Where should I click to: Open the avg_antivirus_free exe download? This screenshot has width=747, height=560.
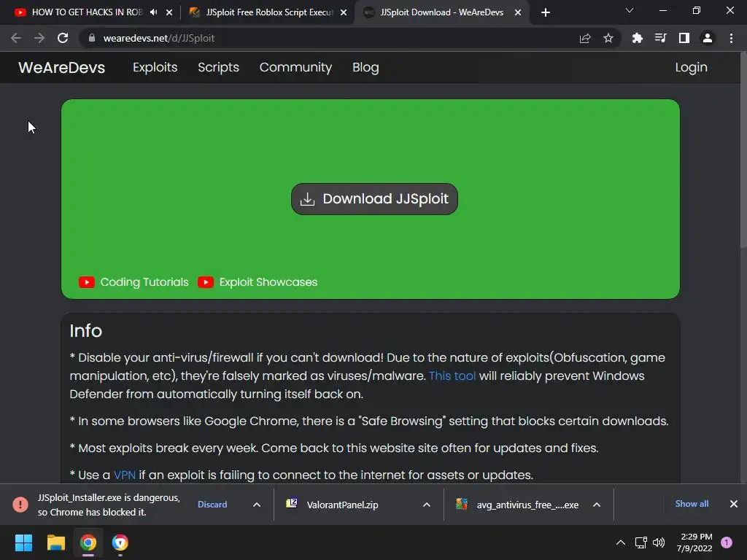[x=519, y=505]
